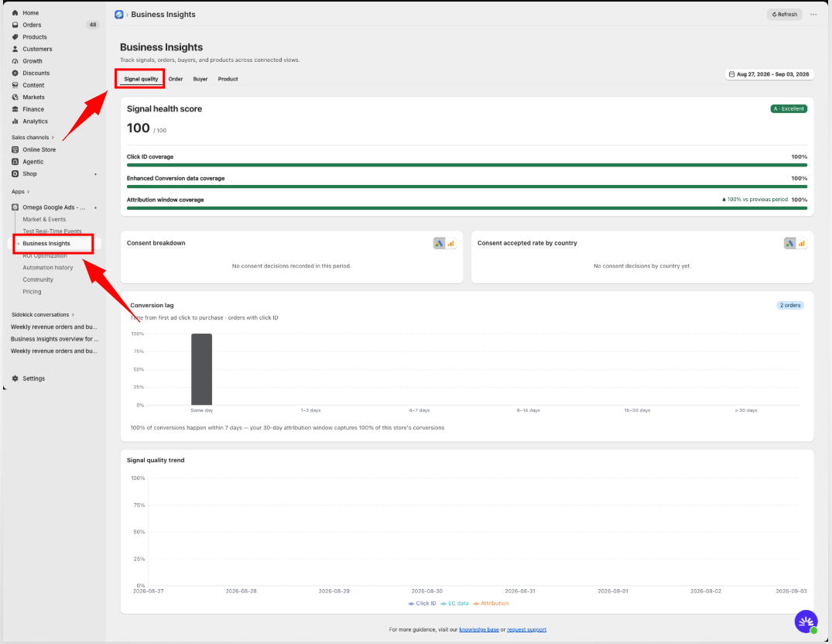This screenshot has width=832, height=644.
Task: Open the Aug 27 – Sep 03 date range picker
Action: [769, 74]
